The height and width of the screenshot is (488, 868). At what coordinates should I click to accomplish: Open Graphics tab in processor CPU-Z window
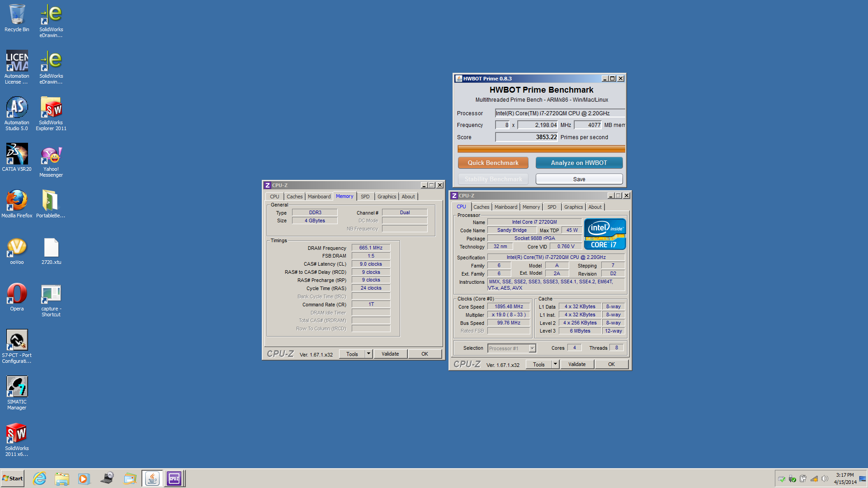pos(573,207)
